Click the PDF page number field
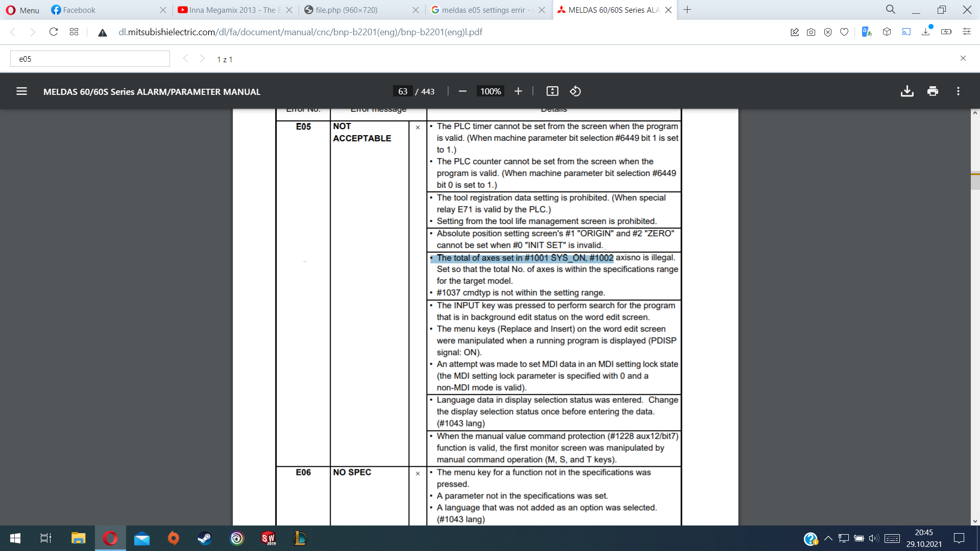 [x=403, y=91]
